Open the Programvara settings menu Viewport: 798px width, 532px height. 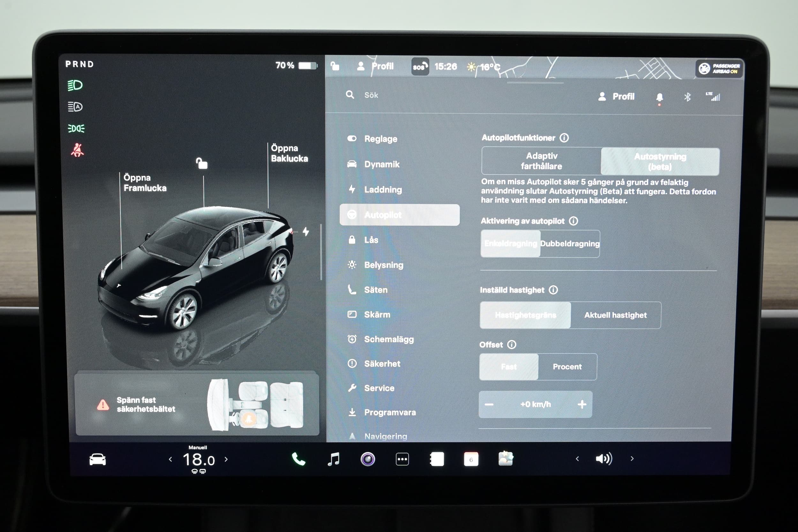pos(400,412)
